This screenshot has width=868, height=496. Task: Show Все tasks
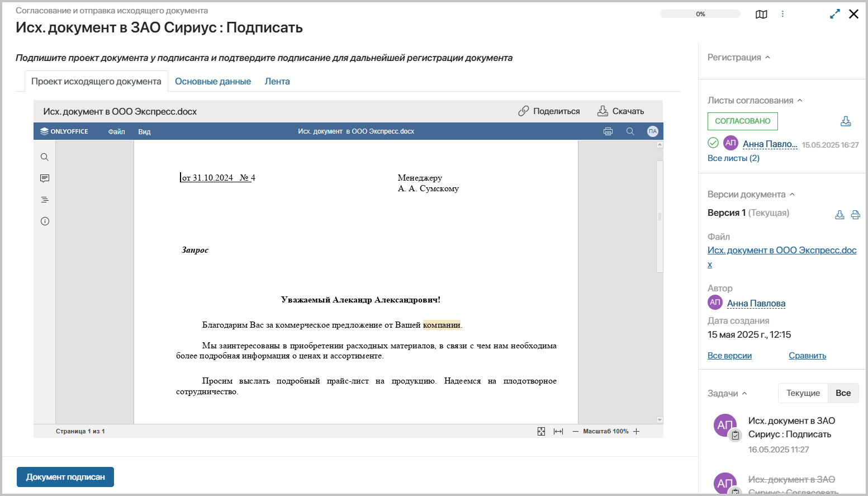[843, 393]
